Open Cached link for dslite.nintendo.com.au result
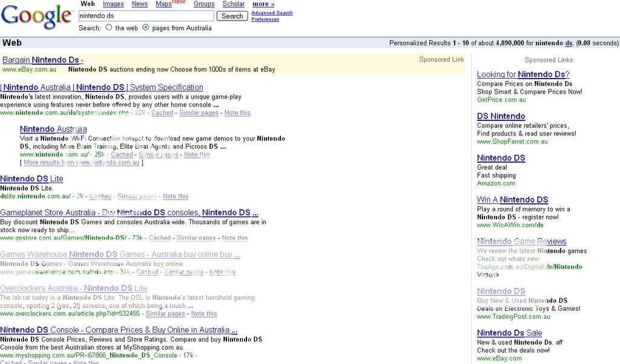The image size is (620, 364). point(101,197)
